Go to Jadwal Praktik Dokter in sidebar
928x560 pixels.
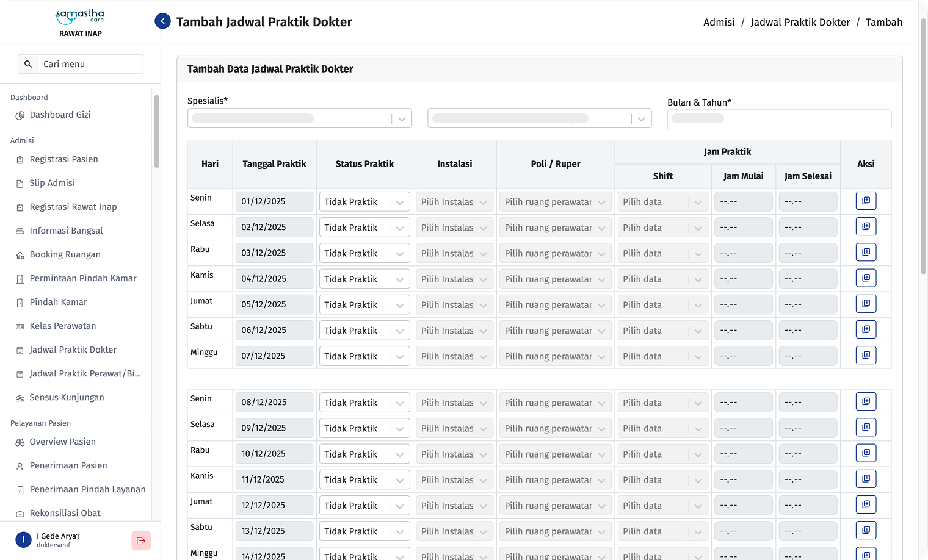73,350
